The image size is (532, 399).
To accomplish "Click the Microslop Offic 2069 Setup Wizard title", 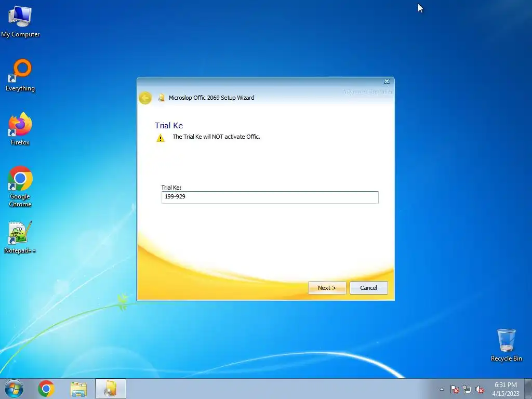I will click(x=211, y=98).
